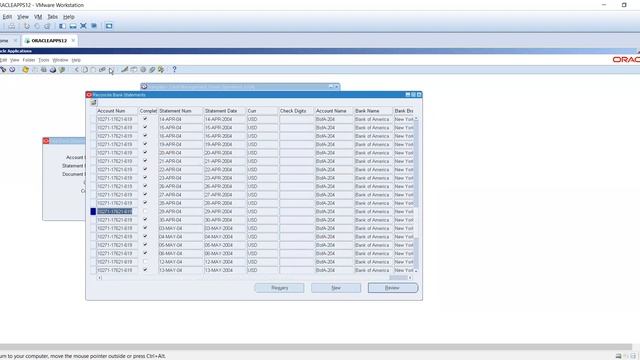
Task: Click the Copy icon in Oracle toolbar
Action: coord(85,70)
